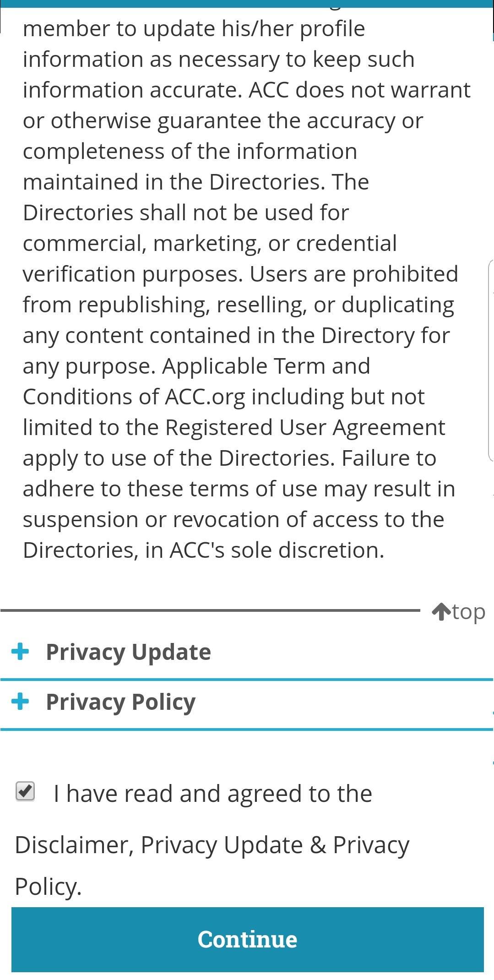Click 'ACC's sole discretion' closing sentence
494x980 pixels.
(277, 550)
